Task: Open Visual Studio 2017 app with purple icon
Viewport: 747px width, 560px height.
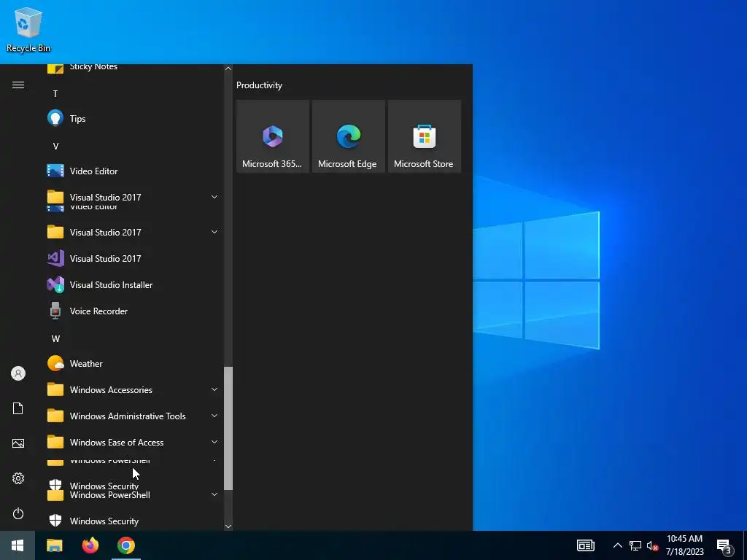Action: point(133,259)
